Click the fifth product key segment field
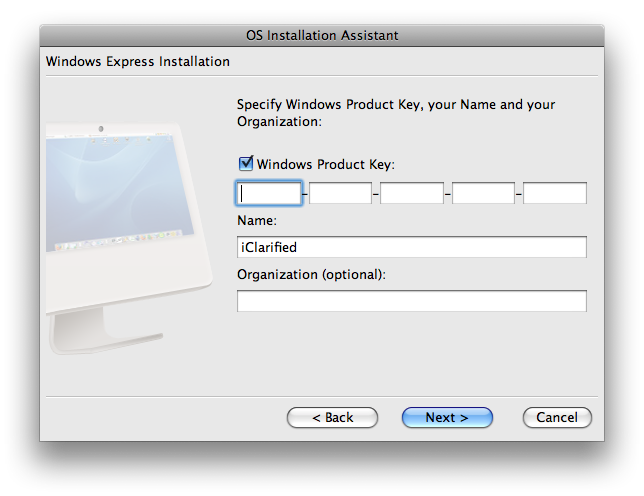Viewport: 644px width, 496px height. click(555, 193)
